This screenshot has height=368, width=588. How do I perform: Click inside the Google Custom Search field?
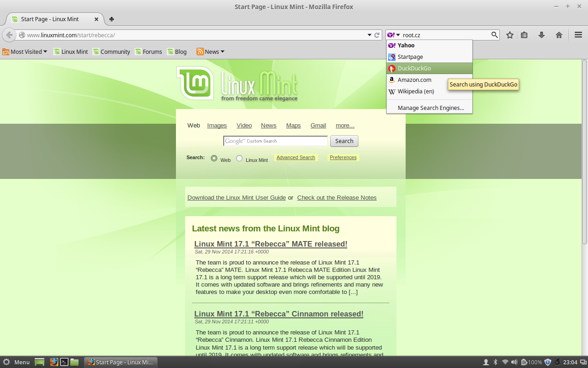point(275,141)
